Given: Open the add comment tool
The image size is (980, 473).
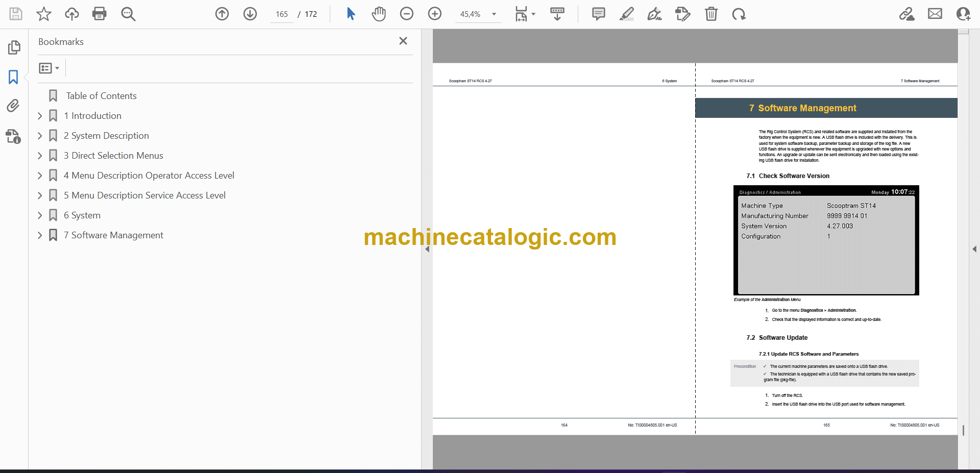Looking at the screenshot, I should tap(599, 14).
